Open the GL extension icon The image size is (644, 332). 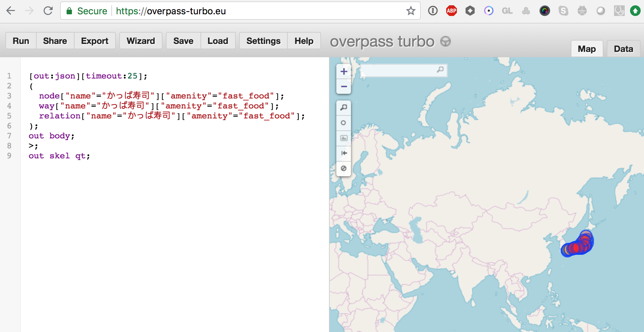pos(507,11)
